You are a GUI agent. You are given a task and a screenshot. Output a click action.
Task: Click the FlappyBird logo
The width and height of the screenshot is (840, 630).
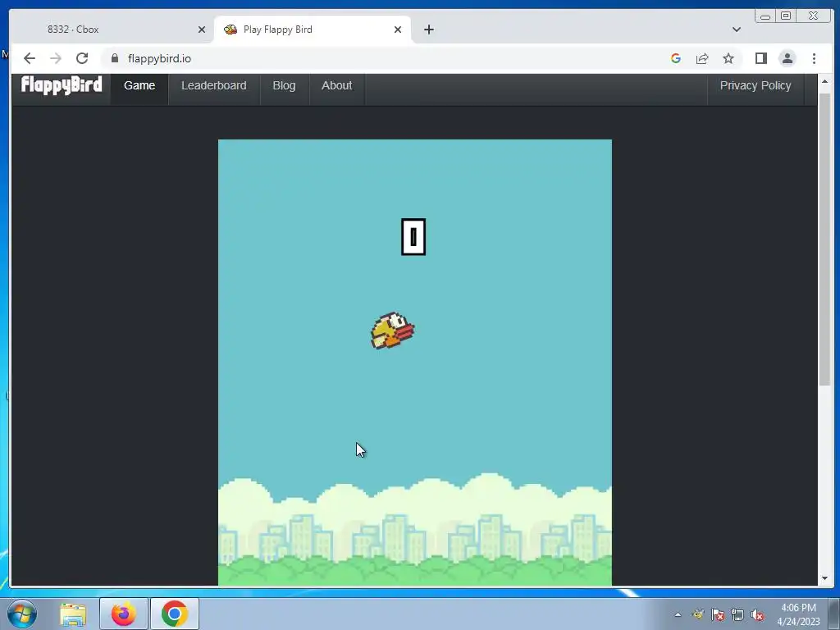point(62,85)
